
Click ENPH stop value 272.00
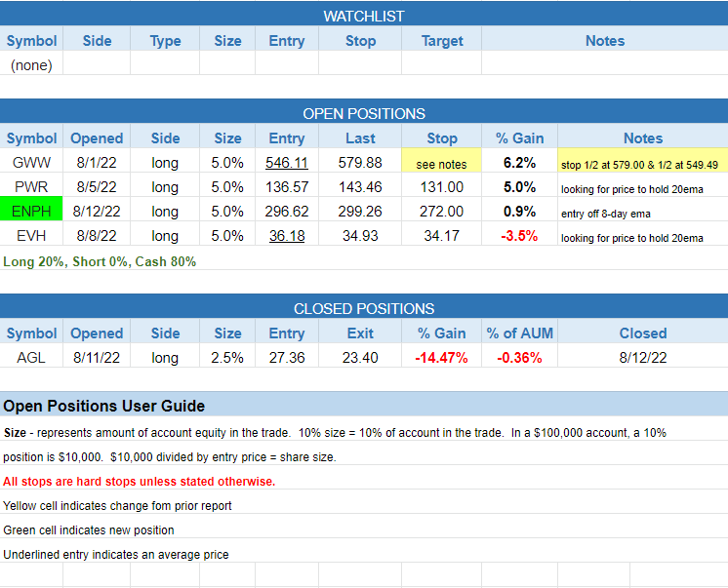pyautogui.click(x=441, y=212)
